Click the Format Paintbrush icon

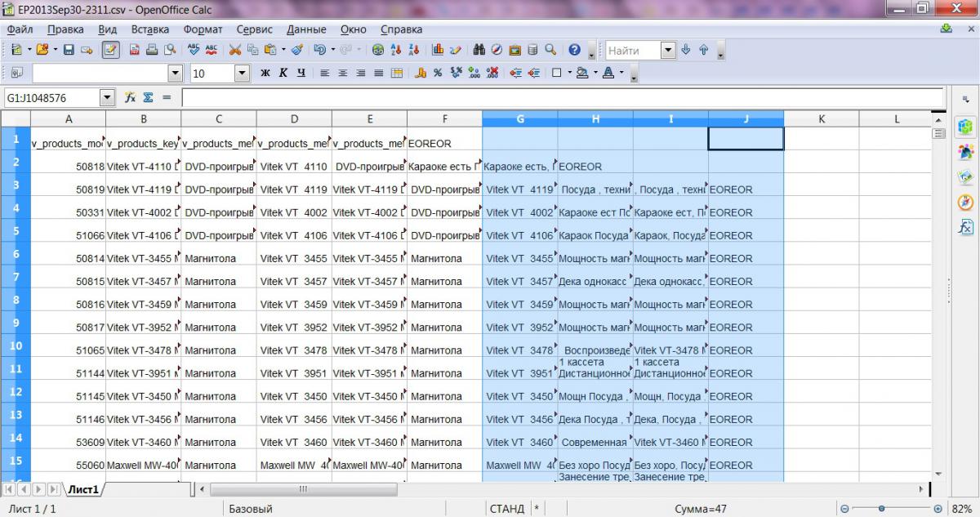(297, 50)
